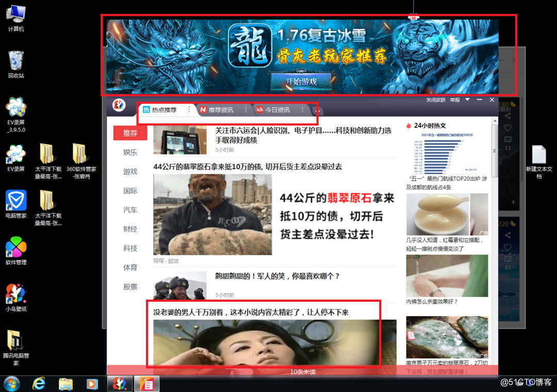The width and height of the screenshot is (557, 392).
Task: Select the 汽车 category
Action: (130, 210)
